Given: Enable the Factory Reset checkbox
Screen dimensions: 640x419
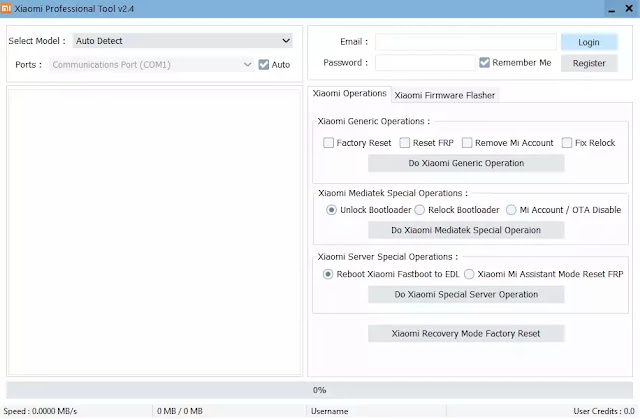Looking at the screenshot, I should 328,143.
